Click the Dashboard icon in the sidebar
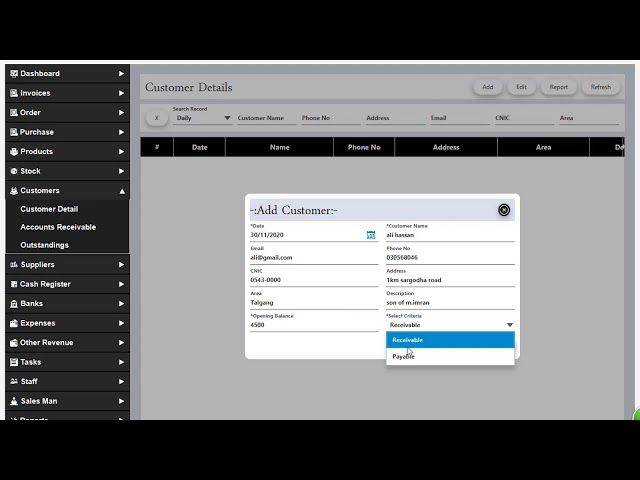Image resolution: width=640 pixels, height=480 pixels. point(14,74)
